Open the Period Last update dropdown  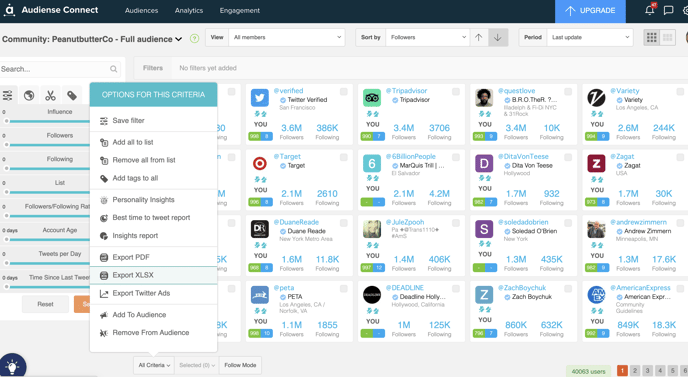(590, 37)
